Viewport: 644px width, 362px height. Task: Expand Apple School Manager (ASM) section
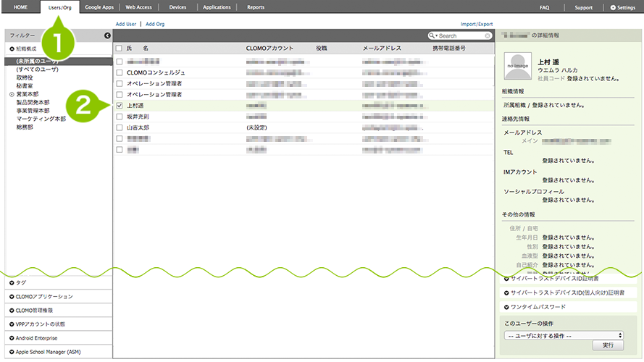[12, 352]
